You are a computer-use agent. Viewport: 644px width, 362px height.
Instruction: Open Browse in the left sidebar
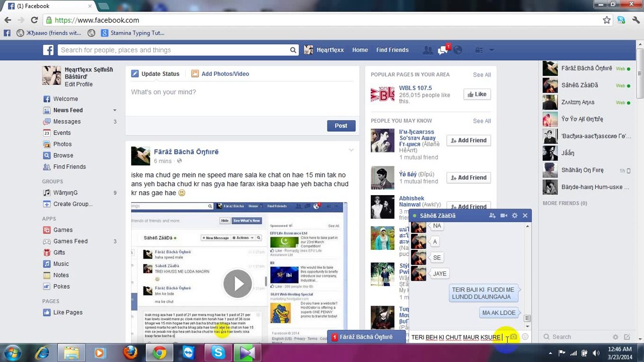pos(63,155)
